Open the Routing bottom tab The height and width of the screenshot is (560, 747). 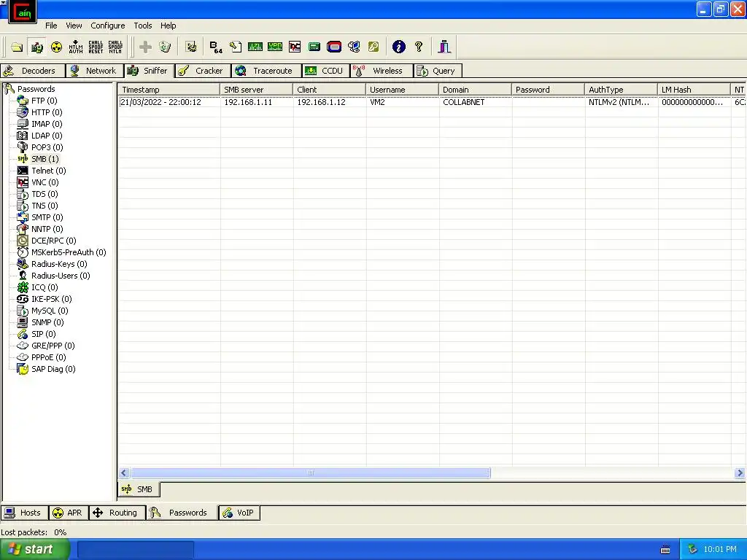click(117, 513)
